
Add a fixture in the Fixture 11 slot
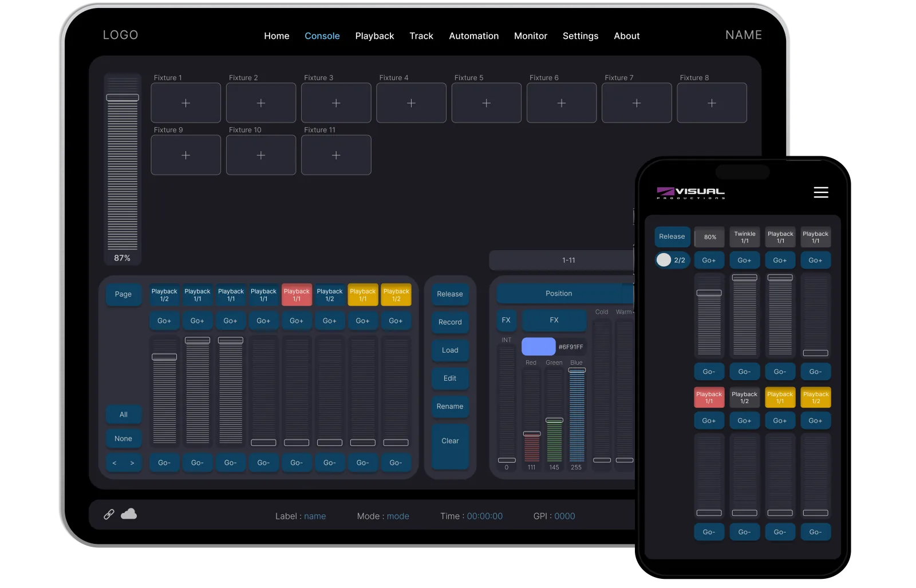[x=336, y=155]
